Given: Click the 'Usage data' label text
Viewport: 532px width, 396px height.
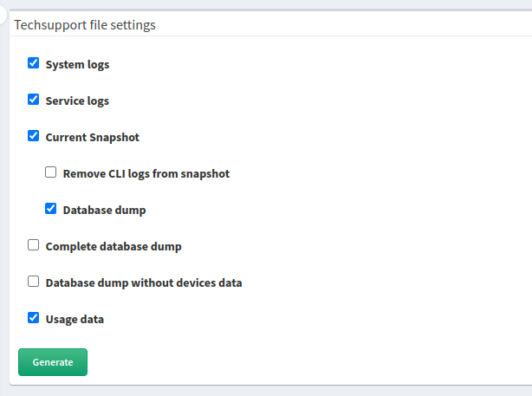Looking at the screenshot, I should (75, 319).
